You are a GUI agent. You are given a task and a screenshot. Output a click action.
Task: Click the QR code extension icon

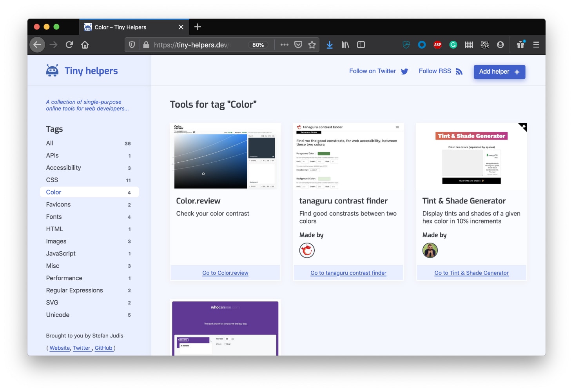coord(484,45)
